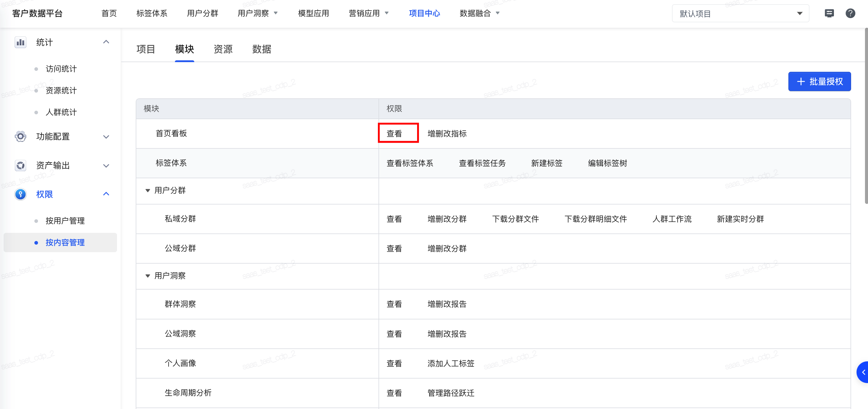Screen dimensions: 868x409
Task: Open 模型应用 in top navigation
Action: [313, 14]
